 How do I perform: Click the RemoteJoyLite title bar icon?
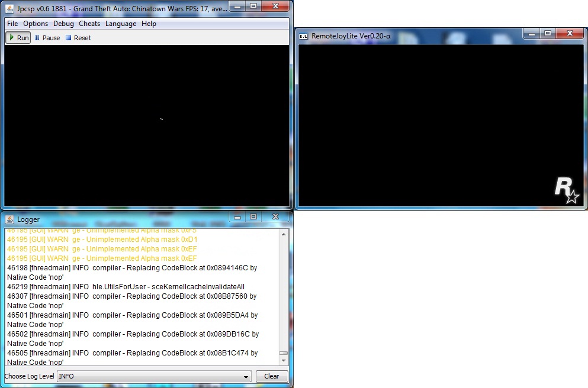[x=303, y=36]
